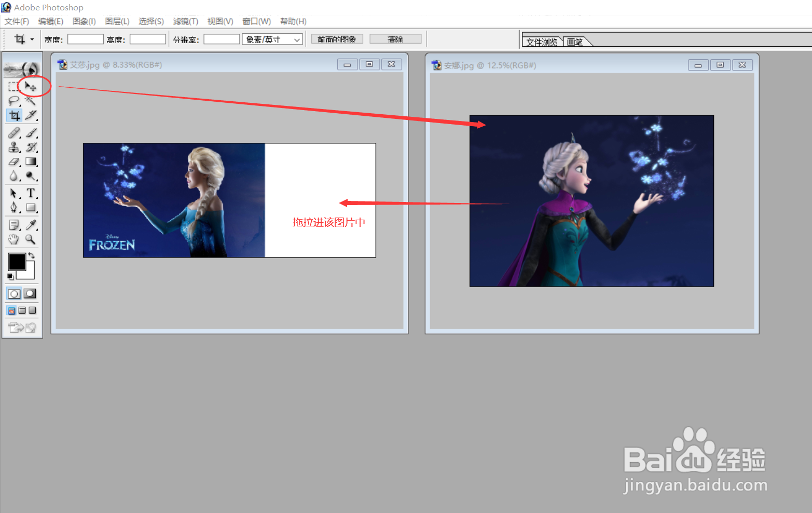Select the Notes tool
Viewport: 812px width, 513px height.
coord(14,225)
